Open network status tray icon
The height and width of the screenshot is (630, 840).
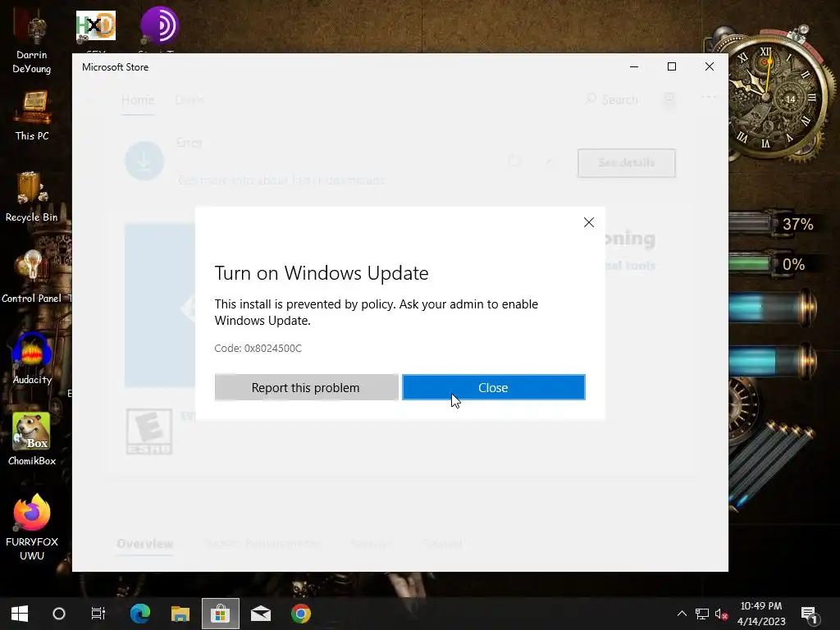702,614
